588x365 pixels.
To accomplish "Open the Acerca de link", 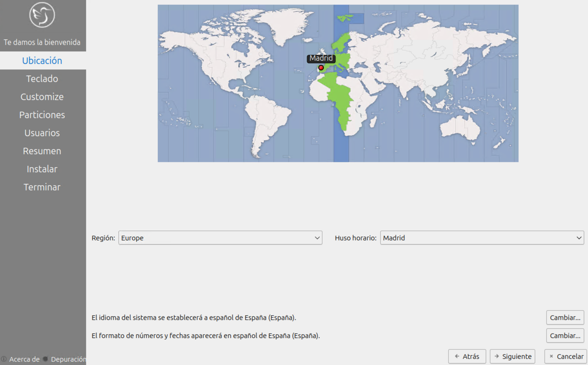I will point(24,359).
